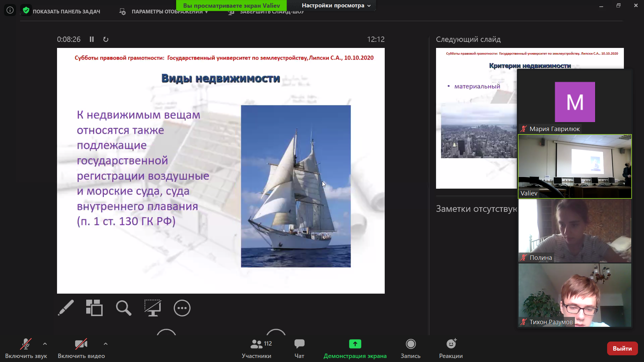The height and width of the screenshot is (362, 644).
Task: Reset the presentation timer
Action: 106,39
